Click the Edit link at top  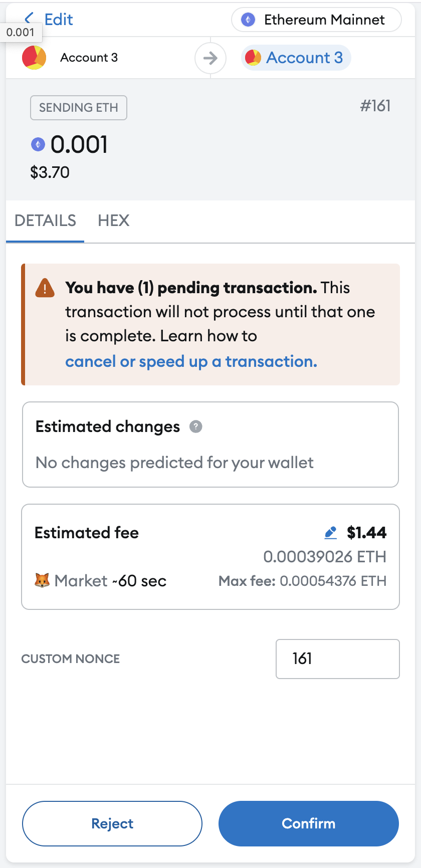[x=59, y=20]
